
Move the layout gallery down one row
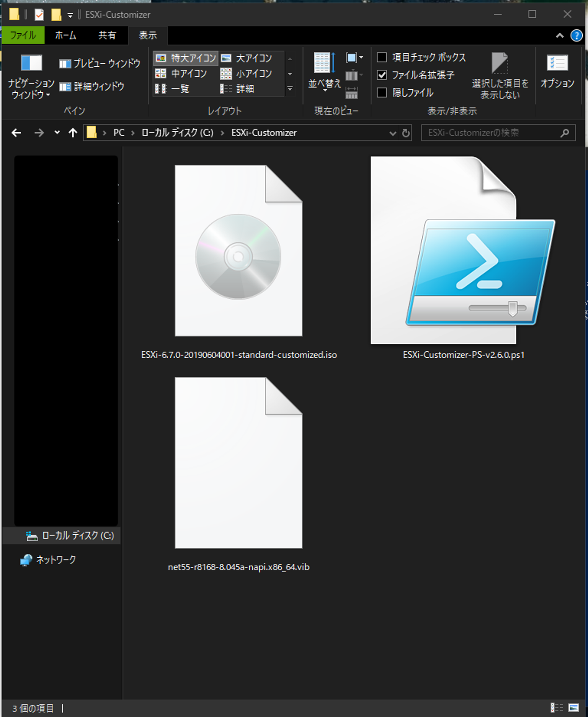coord(290,74)
